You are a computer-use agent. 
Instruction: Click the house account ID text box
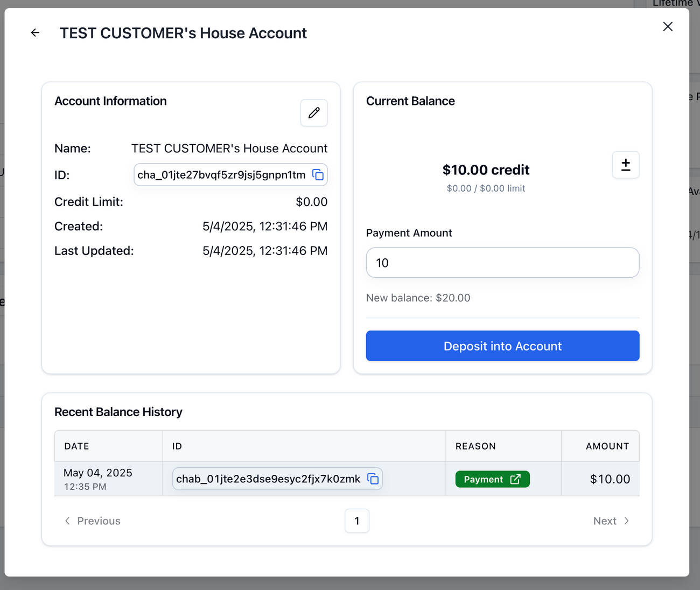click(x=221, y=175)
